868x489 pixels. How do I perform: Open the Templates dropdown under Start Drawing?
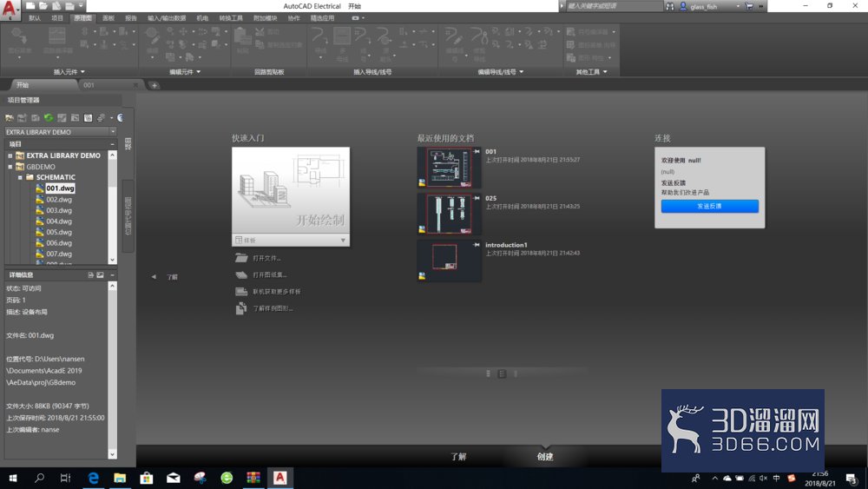click(291, 240)
